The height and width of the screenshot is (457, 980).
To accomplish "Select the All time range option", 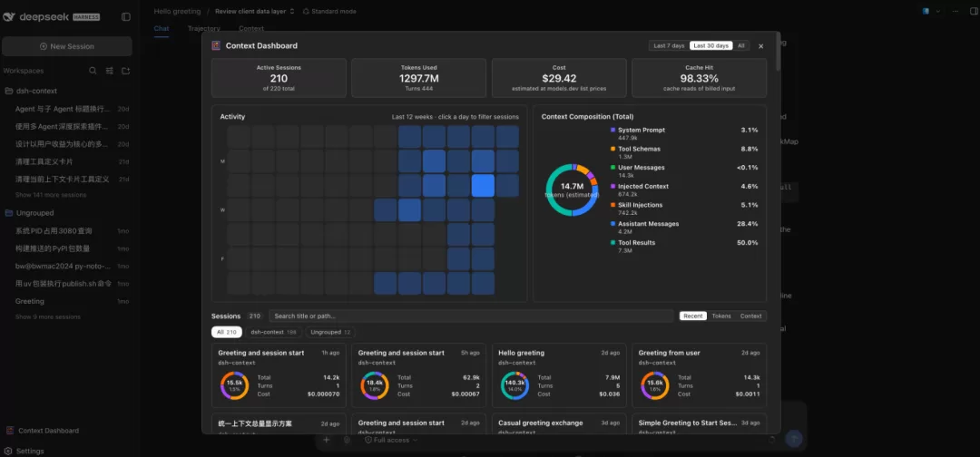I will click(x=740, y=45).
